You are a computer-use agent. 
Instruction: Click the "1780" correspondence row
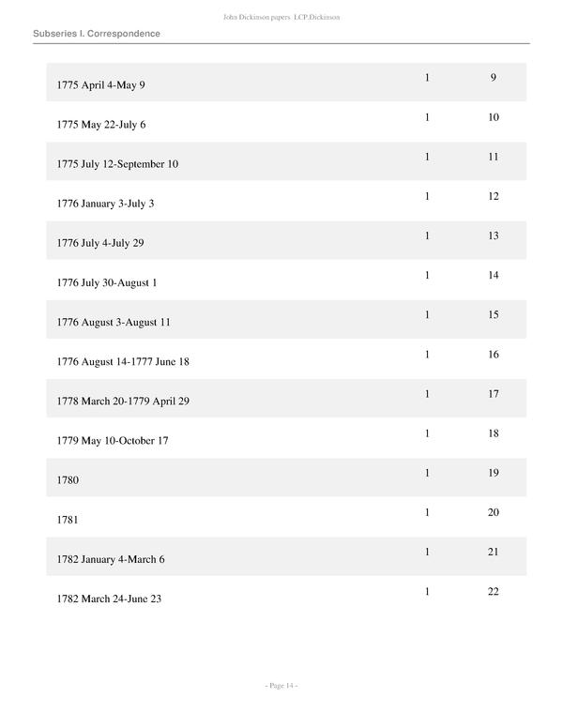68,480
